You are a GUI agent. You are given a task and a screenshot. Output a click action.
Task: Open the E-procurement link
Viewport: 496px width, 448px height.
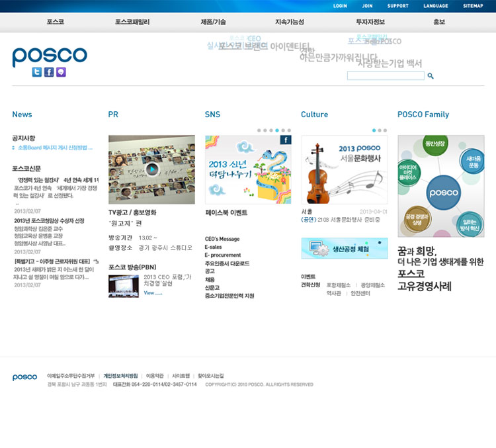(x=223, y=255)
